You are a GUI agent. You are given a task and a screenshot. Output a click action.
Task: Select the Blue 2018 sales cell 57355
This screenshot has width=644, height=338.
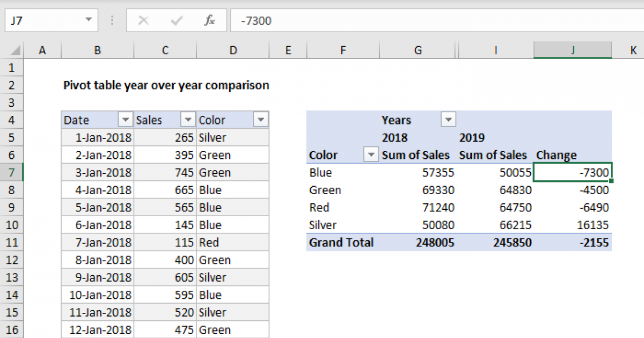[x=418, y=173]
